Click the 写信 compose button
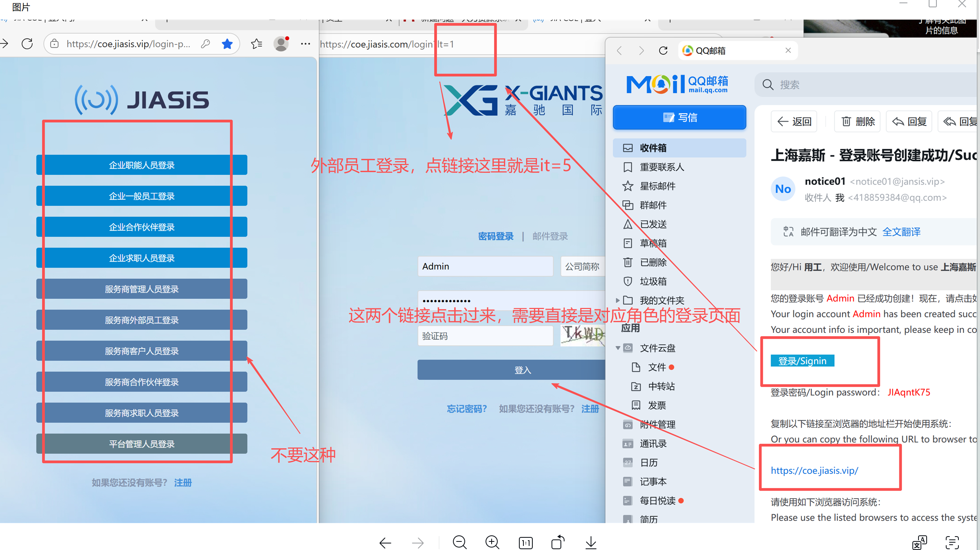The width and height of the screenshot is (980, 550). (679, 118)
